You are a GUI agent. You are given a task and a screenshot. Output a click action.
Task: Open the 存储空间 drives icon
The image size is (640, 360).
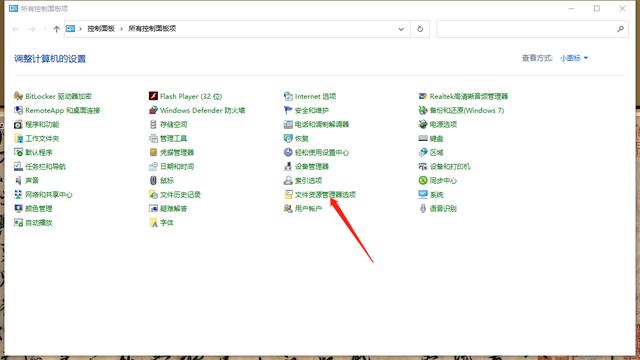153,124
